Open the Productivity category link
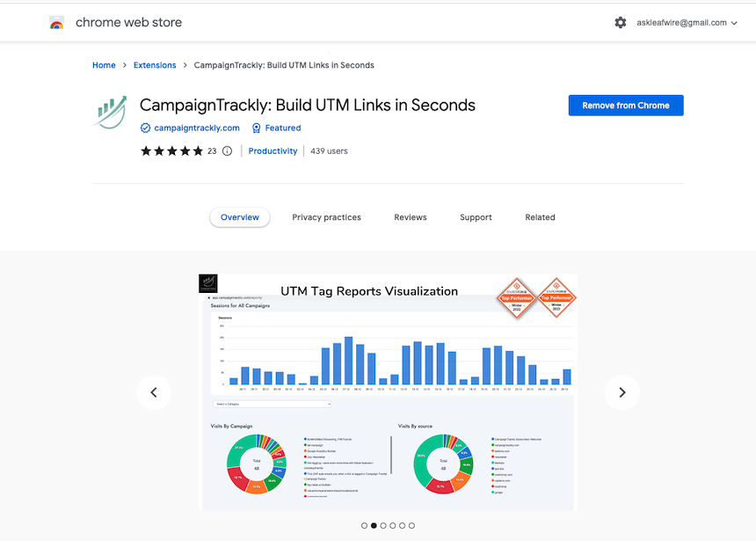This screenshot has height=541, width=756. pos(273,151)
